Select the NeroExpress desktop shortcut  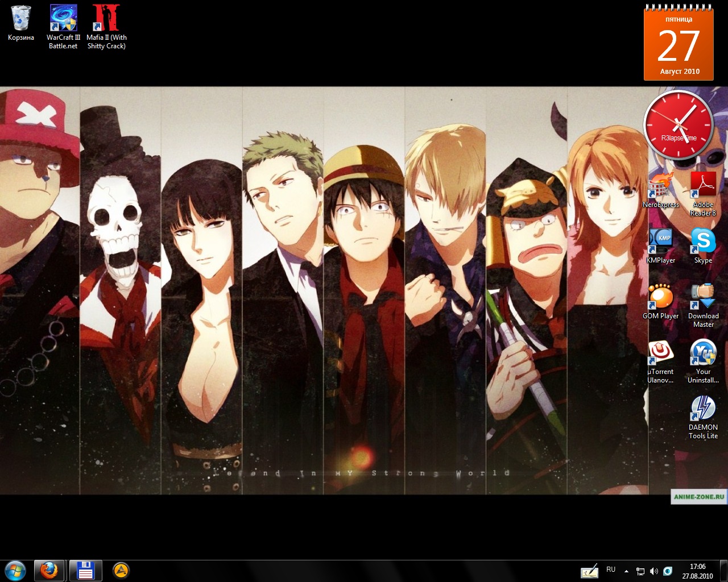(661, 190)
